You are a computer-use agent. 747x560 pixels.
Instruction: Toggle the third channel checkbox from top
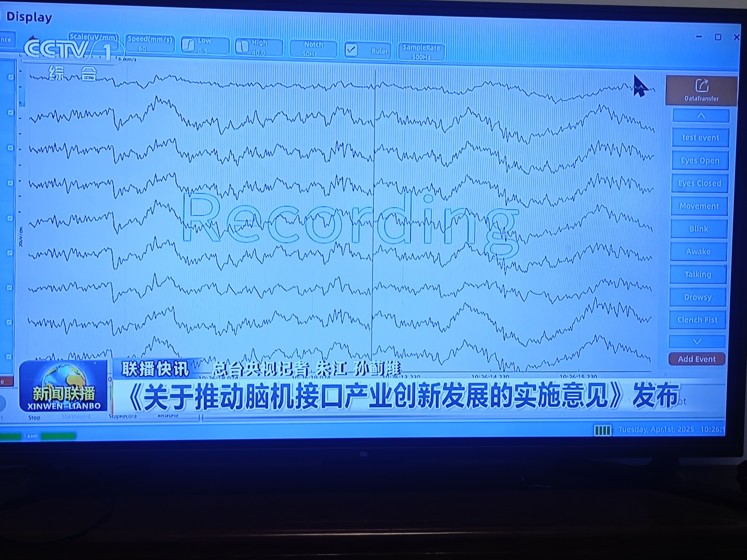pyautogui.click(x=11, y=148)
